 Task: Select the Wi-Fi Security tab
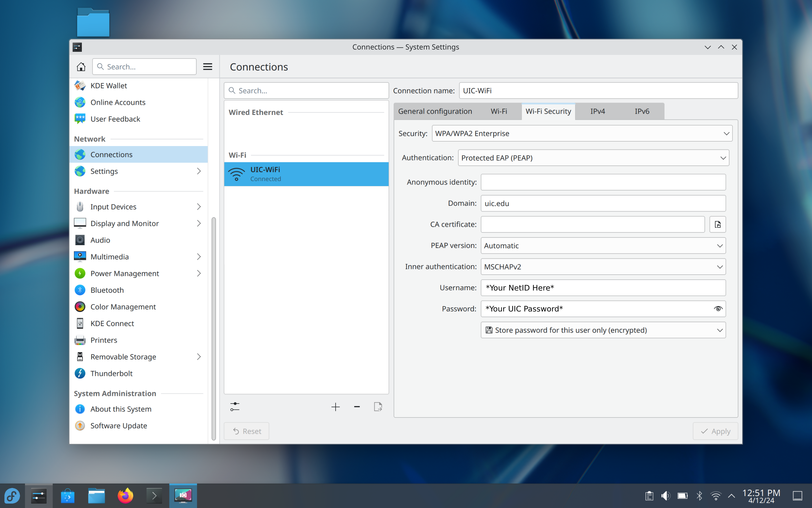click(x=548, y=111)
